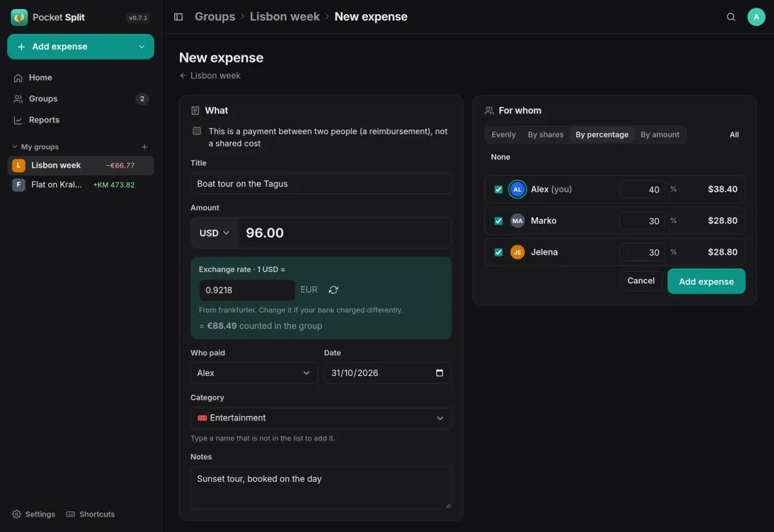Click the Pocket Split logo icon
Image resolution: width=774 pixels, height=532 pixels.
[x=19, y=17]
